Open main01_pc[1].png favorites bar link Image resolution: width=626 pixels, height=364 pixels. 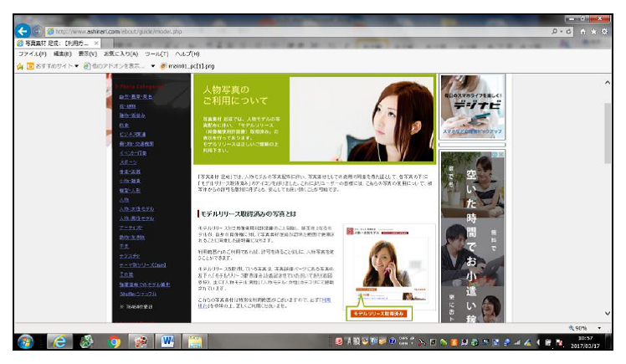pos(187,66)
